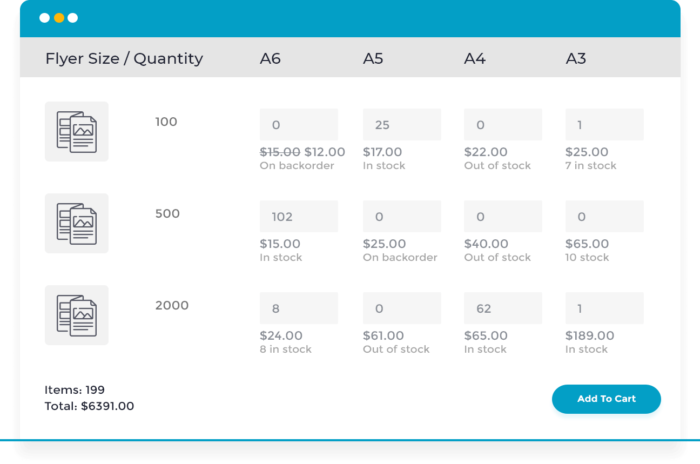This screenshot has width=700, height=464.
Task: Click the flyer icon for quantity 500
Action: click(x=76, y=223)
